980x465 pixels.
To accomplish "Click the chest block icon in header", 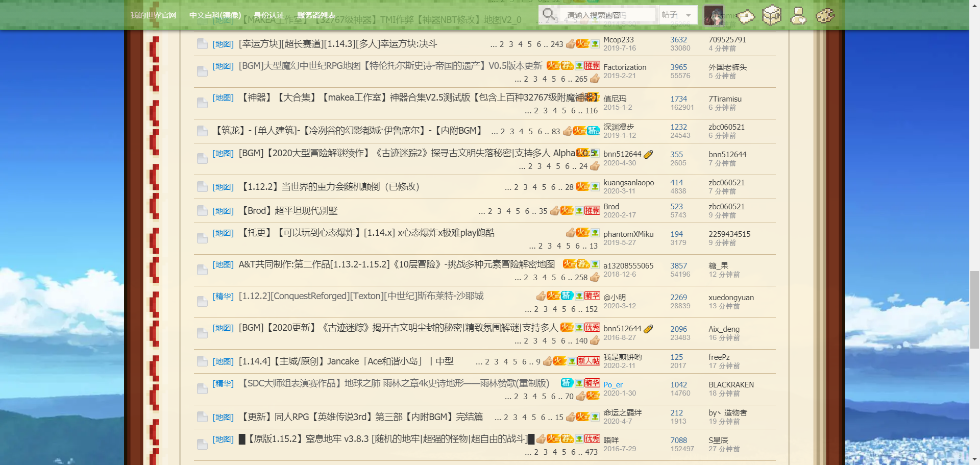I will click(x=772, y=15).
